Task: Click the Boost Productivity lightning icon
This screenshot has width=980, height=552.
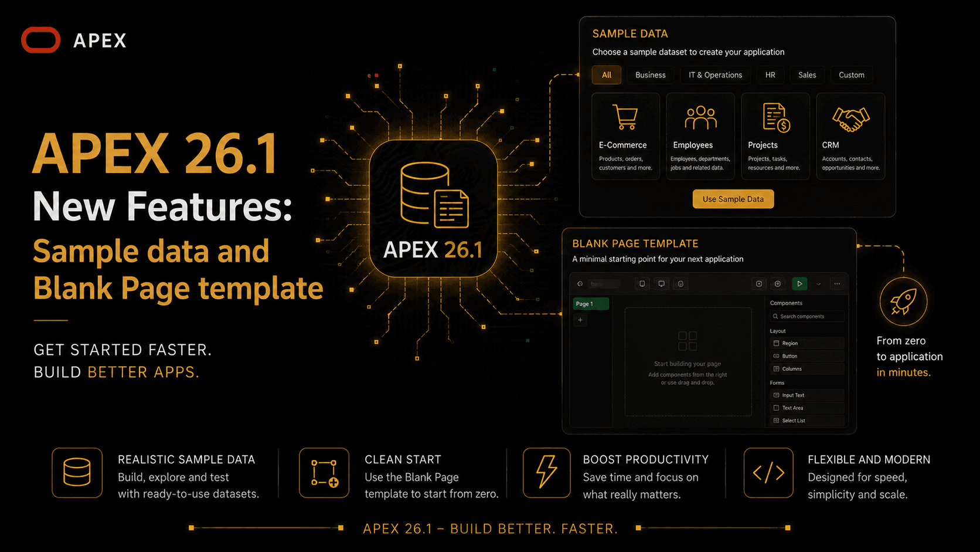Action: click(546, 473)
